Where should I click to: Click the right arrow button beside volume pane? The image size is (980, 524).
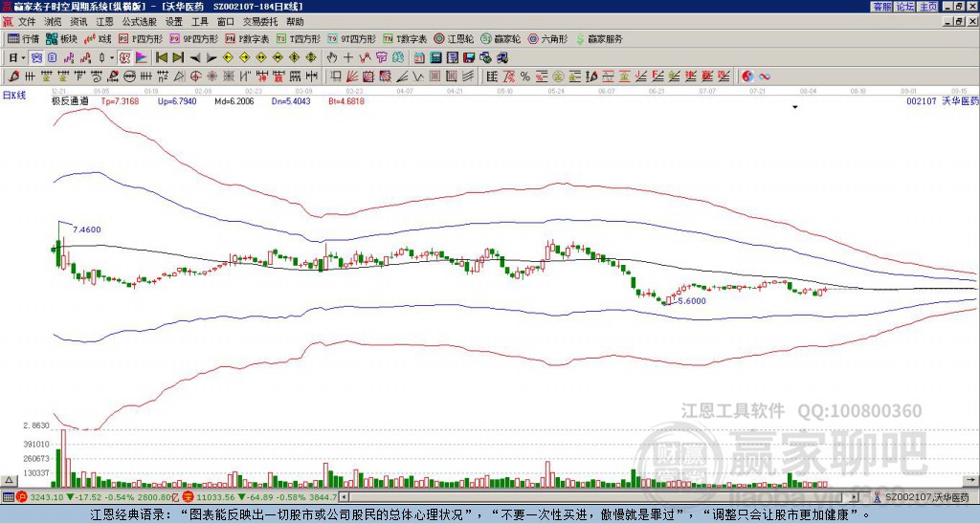[x=970, y=480]
